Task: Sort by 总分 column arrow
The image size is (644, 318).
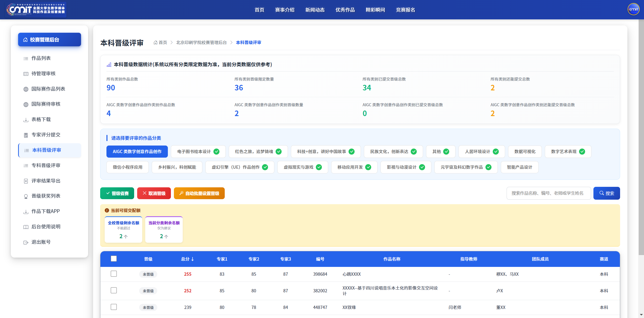Action: coord(193,259)
